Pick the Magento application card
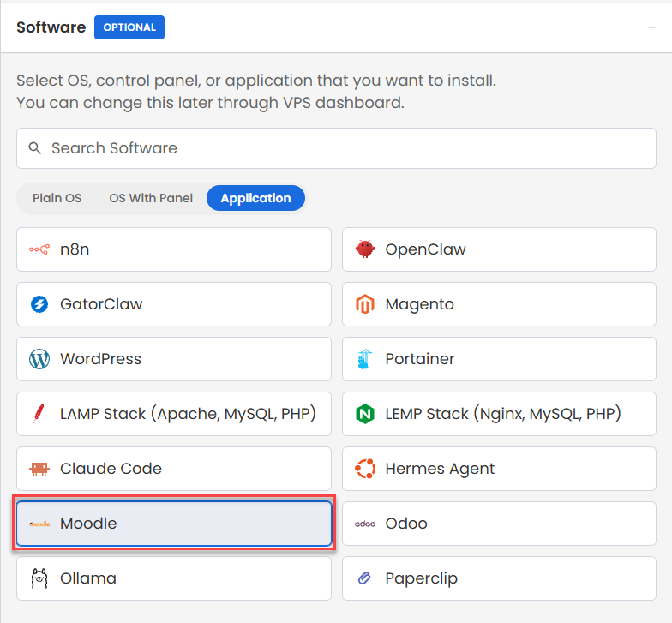The image size is (672, 623). 499,304
